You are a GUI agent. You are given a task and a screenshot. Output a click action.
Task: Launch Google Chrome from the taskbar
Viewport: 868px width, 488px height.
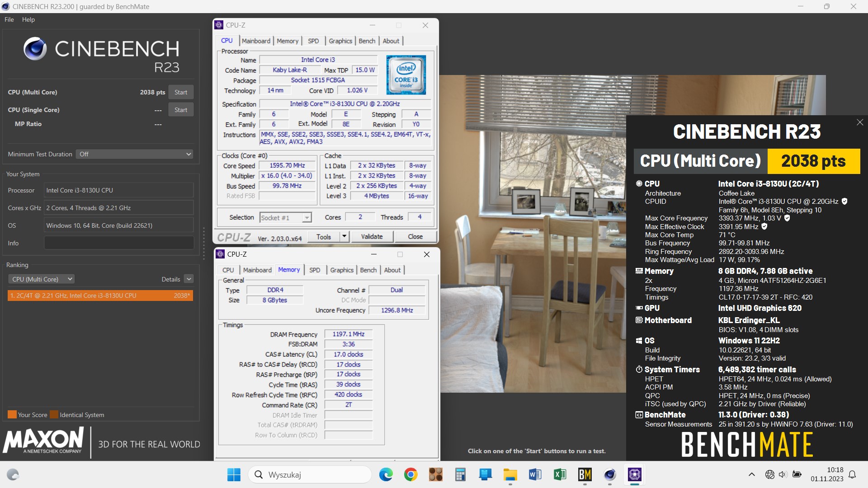coord(410,474)
